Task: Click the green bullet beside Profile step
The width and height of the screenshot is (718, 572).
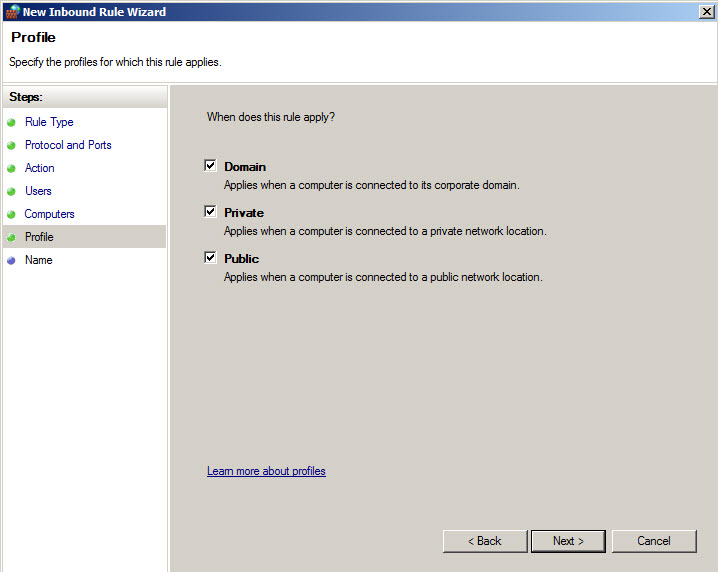Action: click(12, 237)
